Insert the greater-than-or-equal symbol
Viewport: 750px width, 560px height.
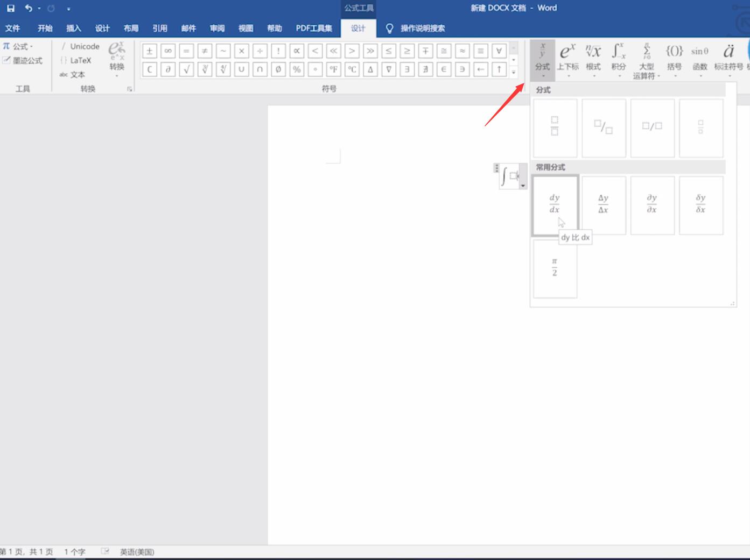pos(407,51)
